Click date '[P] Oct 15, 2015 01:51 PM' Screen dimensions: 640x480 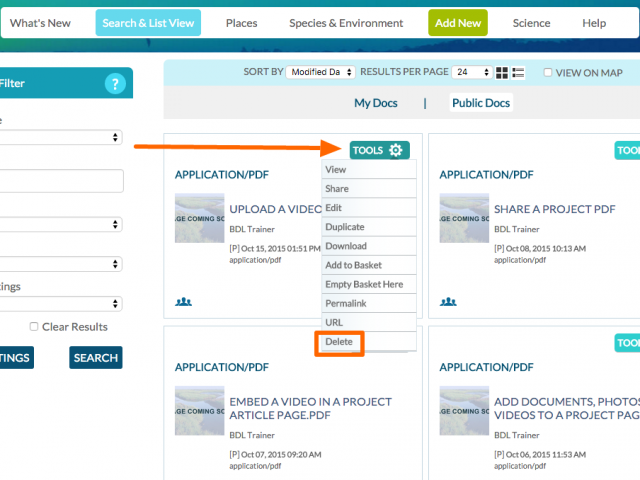pos(275,249)
